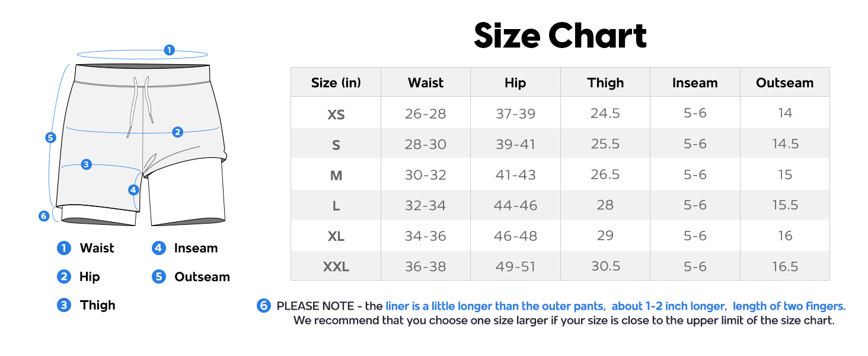Choose the XXL size row label
868x356 pixels.
[336, 267]
